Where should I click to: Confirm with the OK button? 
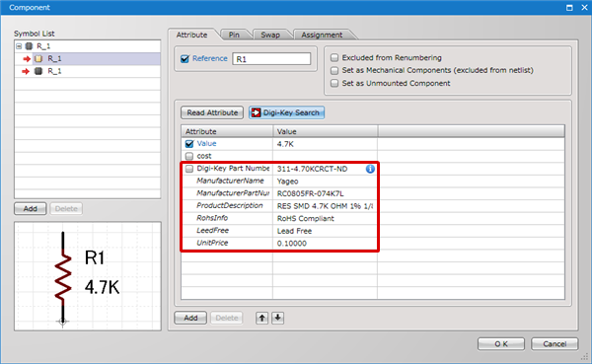click(501, 344)
